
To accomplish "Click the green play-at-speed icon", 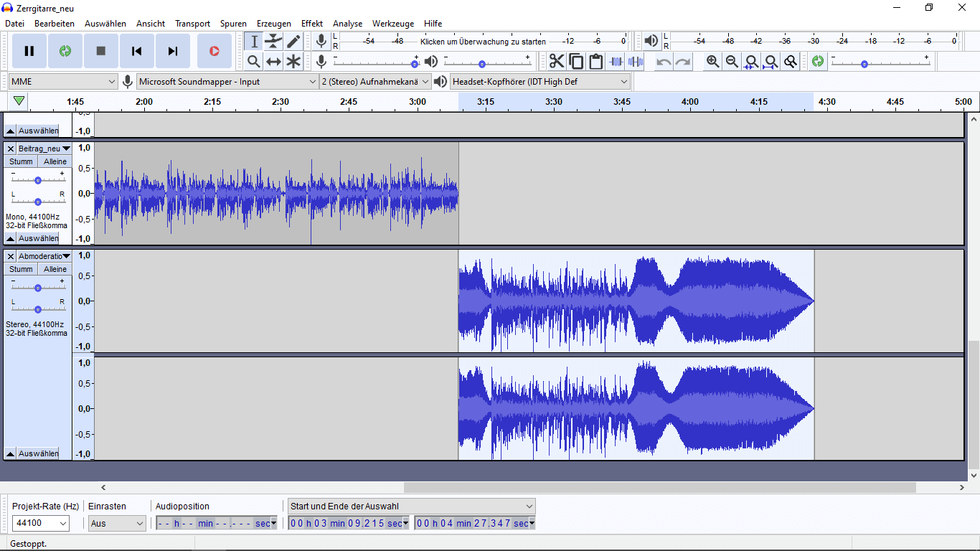I will coord(818,62).
